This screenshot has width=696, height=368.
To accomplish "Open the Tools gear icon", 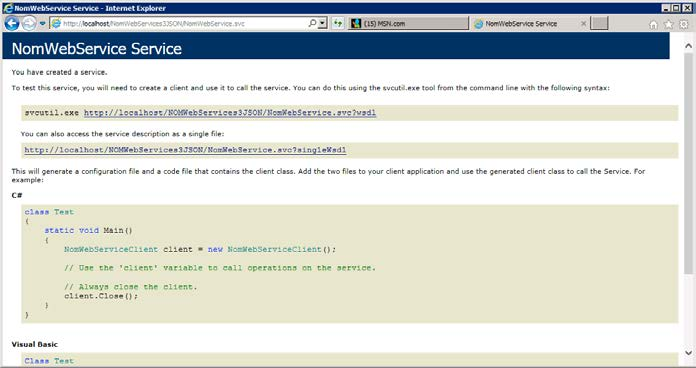I will point(684,24).
